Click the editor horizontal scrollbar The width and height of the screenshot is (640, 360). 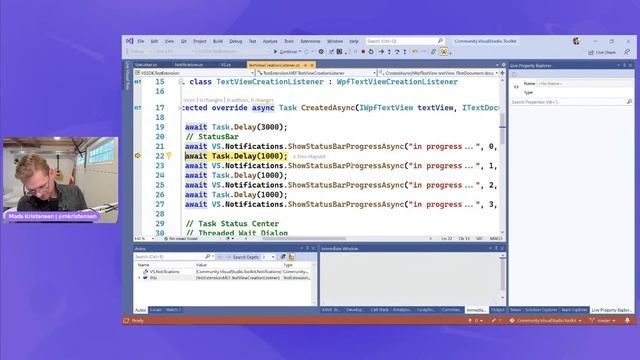(304, 238)
